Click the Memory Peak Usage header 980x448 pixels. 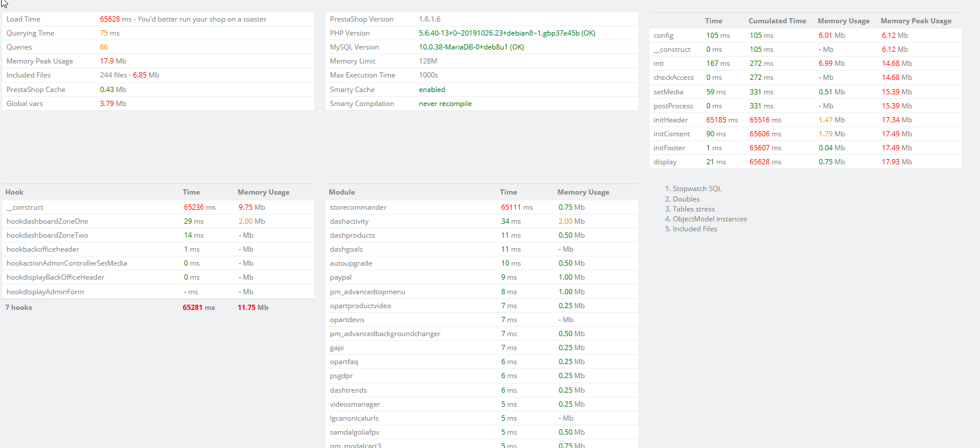(x=916, y=21)
